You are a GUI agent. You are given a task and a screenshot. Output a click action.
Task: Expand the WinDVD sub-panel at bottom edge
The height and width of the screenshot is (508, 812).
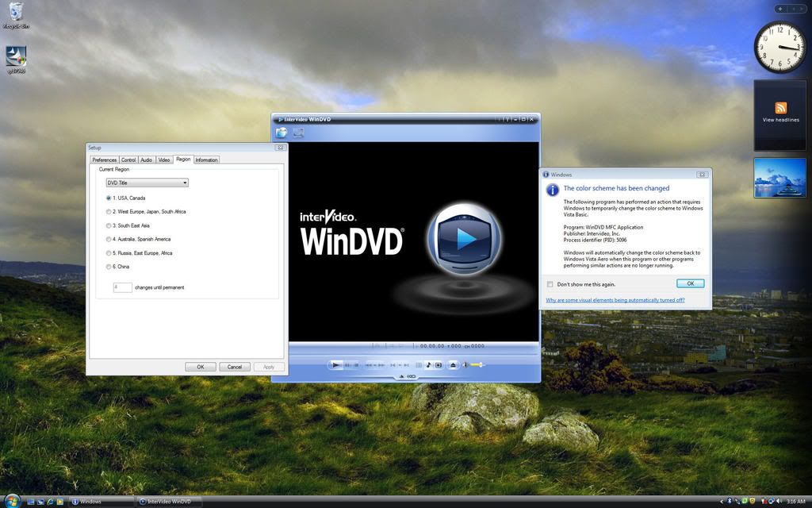(x=400, y=376)
